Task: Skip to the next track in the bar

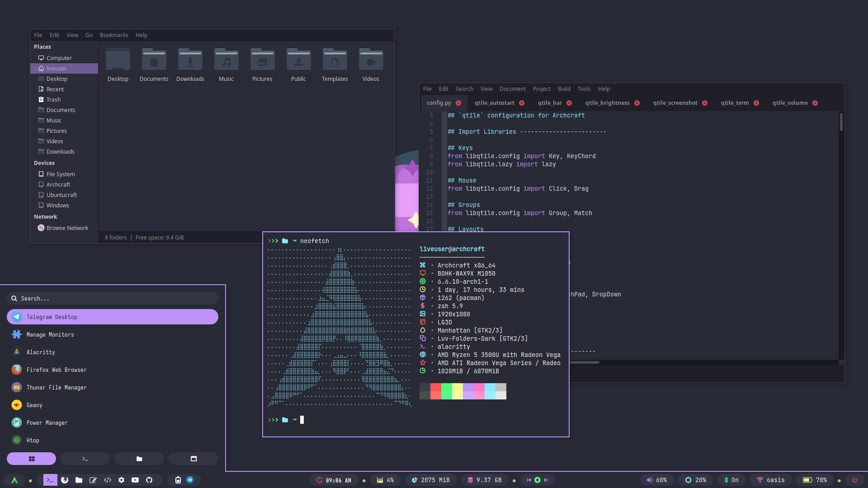Action: [546, 480]
